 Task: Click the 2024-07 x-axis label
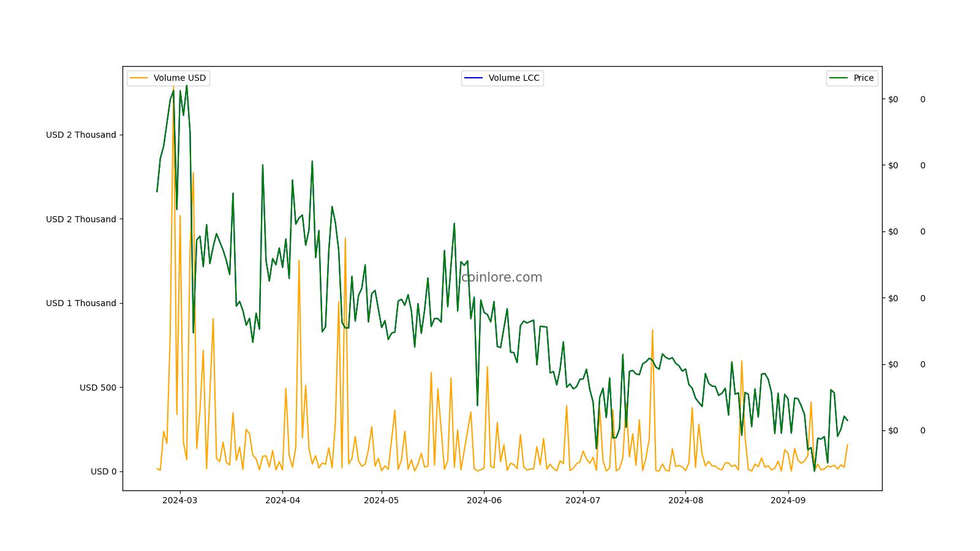coord(583,500)
